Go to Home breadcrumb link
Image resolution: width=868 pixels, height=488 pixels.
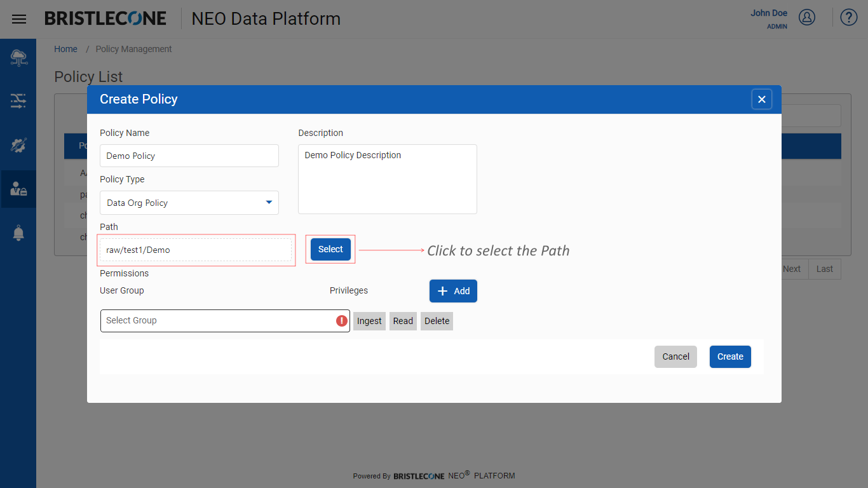(x=65, y=49)
